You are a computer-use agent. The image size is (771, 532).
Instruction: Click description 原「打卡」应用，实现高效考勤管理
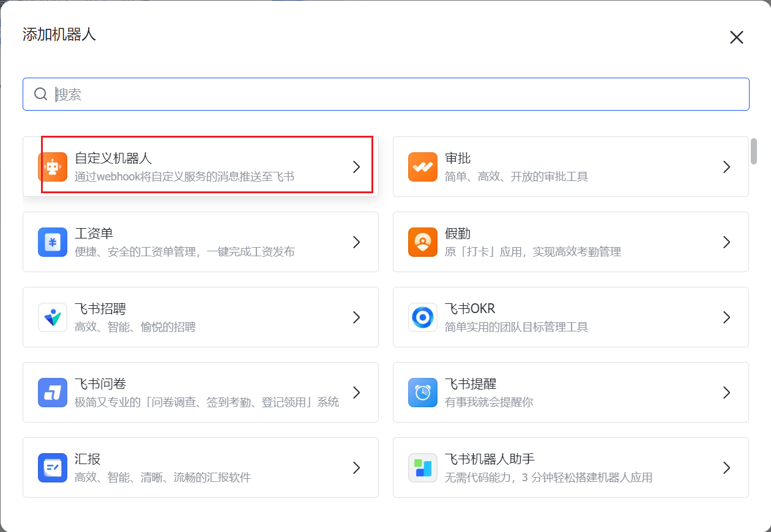pos(533,252)
